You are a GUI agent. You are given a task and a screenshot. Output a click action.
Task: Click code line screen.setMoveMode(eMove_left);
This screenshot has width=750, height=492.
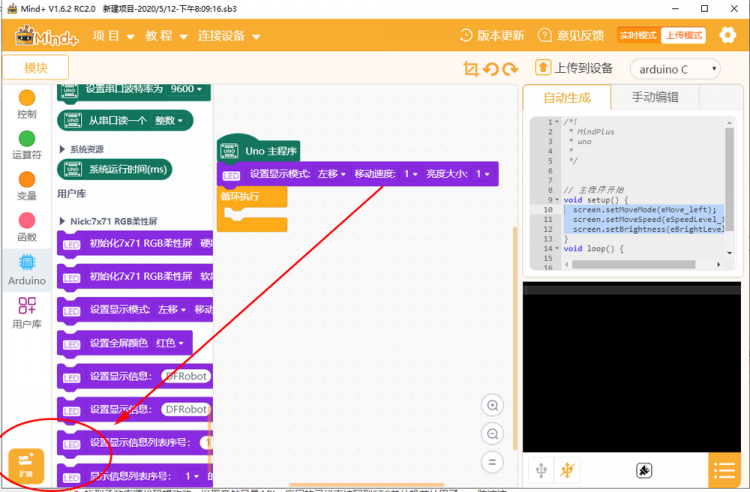[x=644, y=209]
